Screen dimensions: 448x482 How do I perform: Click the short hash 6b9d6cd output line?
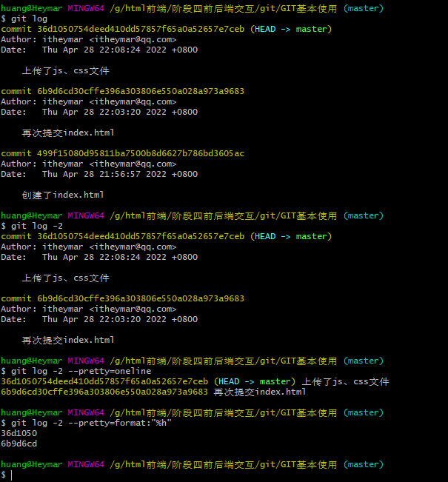(x=19, y=443)
